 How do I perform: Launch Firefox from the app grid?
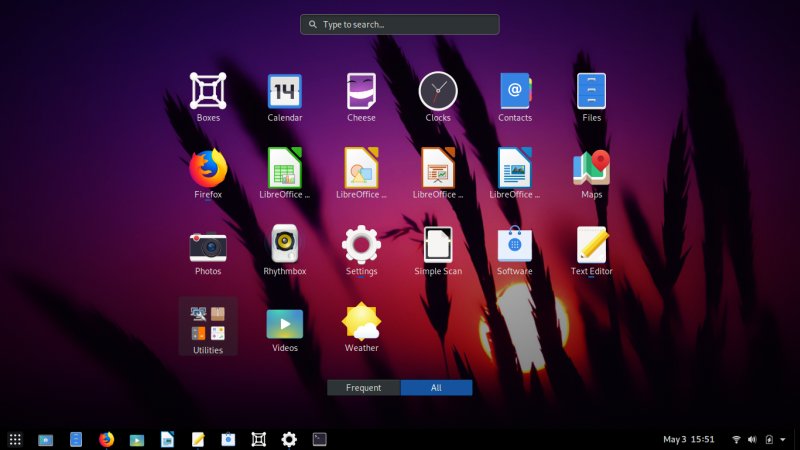pyautogui.click(x=208, y=173)
